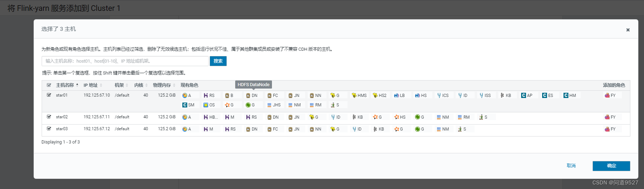
Task: Click the star02 KB role icon
Action: [x=354, y=117]
